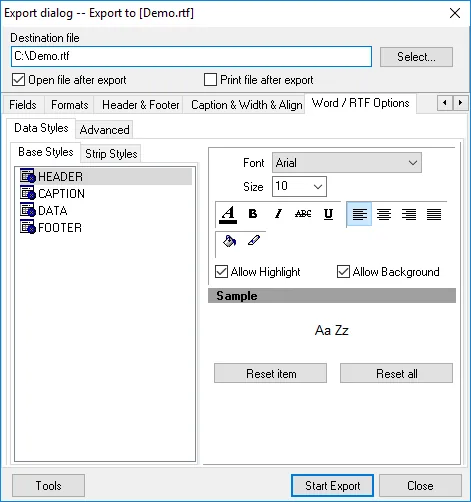Click the Start Export button

click(x=332, y=486)
